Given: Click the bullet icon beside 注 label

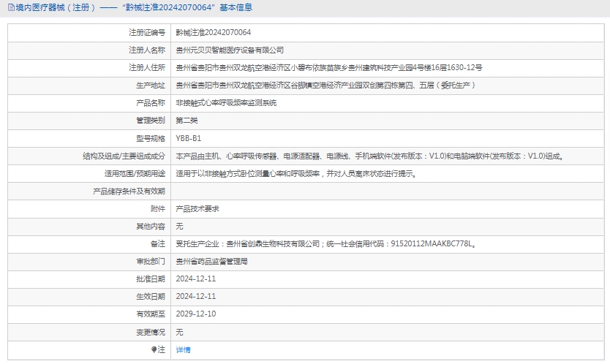Looking at the screenshot, I should pos(154,349).
